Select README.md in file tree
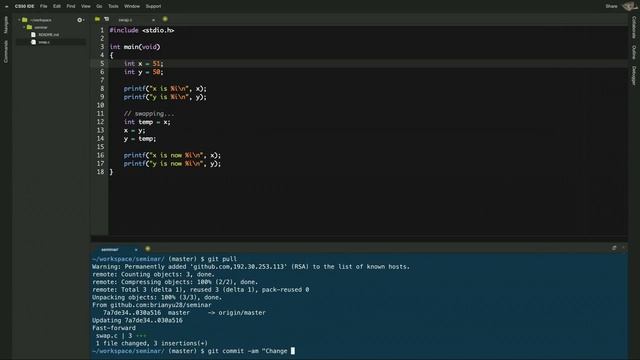The height and width of the screenshot is (360, 640). pos(49,35)
